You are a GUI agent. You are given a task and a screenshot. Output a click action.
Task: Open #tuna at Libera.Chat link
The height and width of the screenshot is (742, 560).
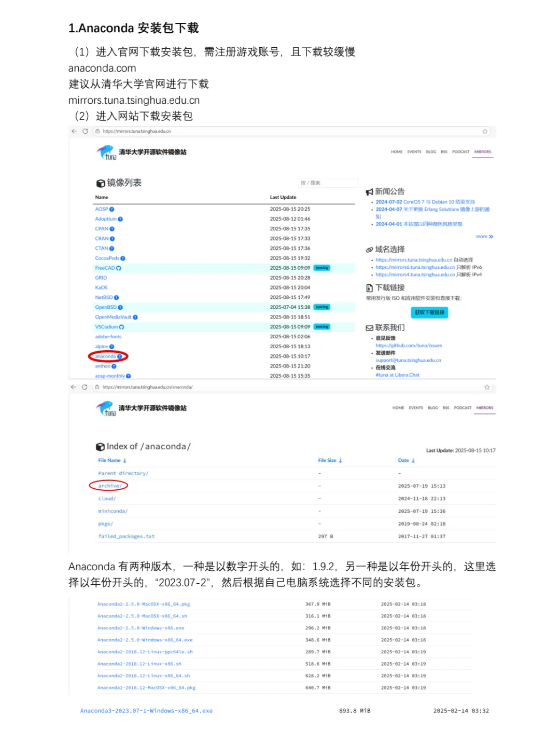click(x=398, y=375)
